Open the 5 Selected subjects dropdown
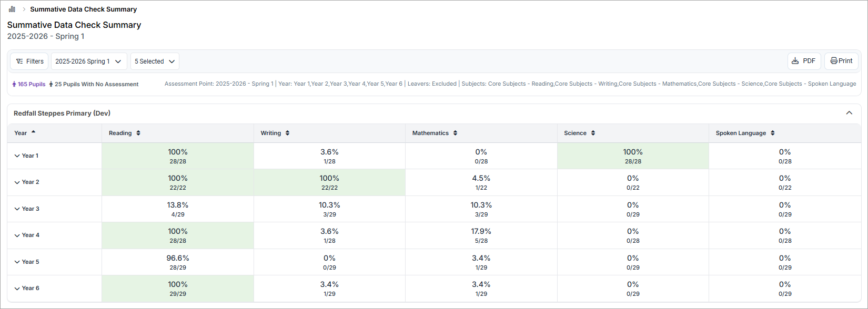868x309 pixels. coord(155,61)
